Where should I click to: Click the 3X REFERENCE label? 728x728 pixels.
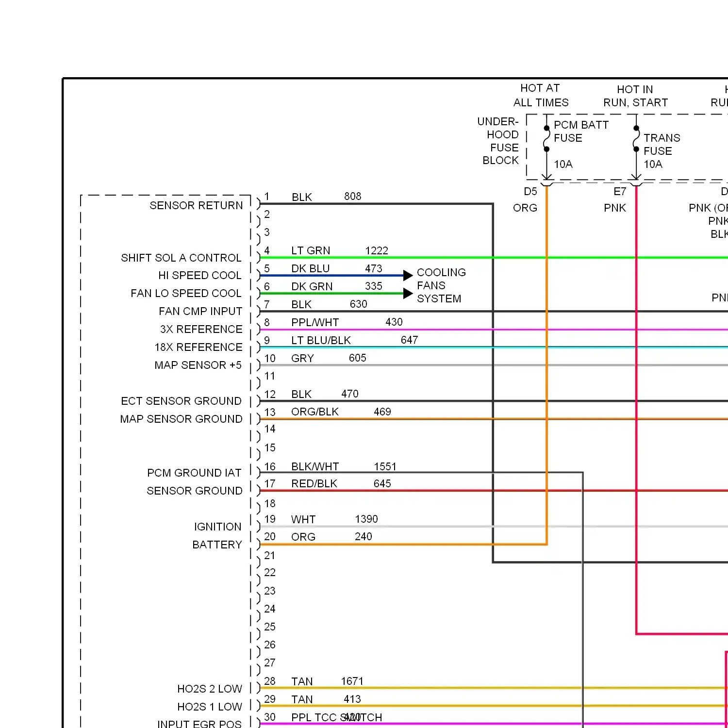tap(201, 329)
